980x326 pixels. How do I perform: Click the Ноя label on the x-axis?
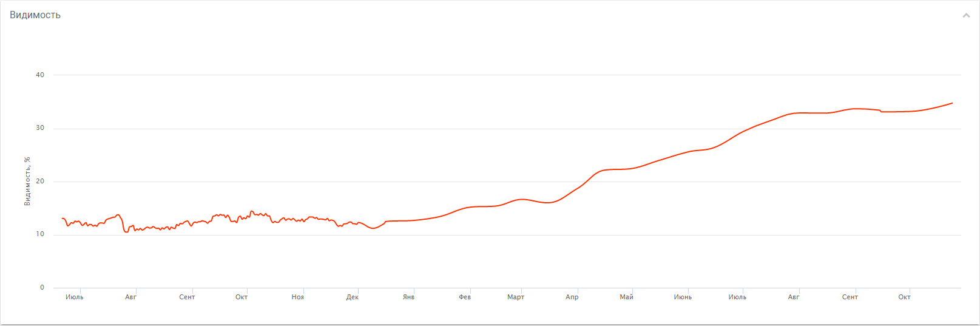pos(297,297)
